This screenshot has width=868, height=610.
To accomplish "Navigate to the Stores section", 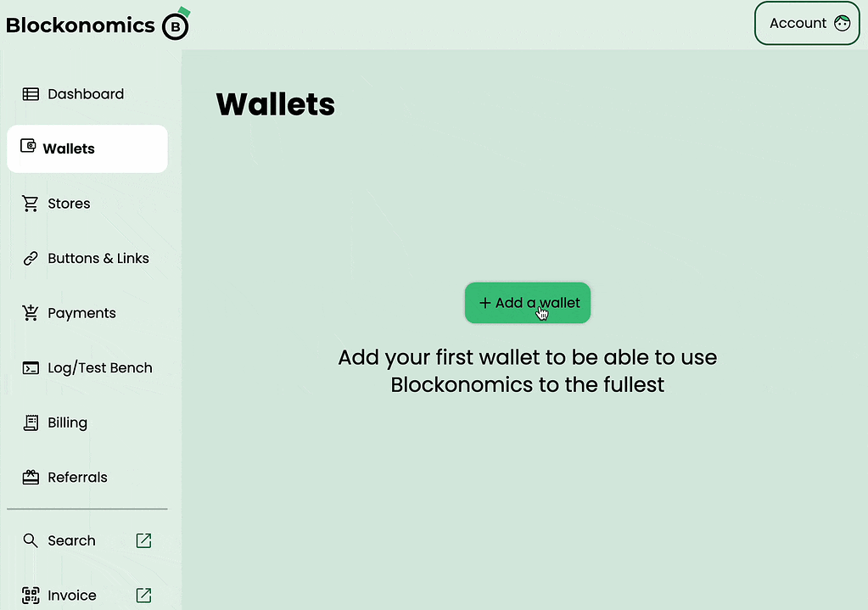I will [x=68, y=203].
